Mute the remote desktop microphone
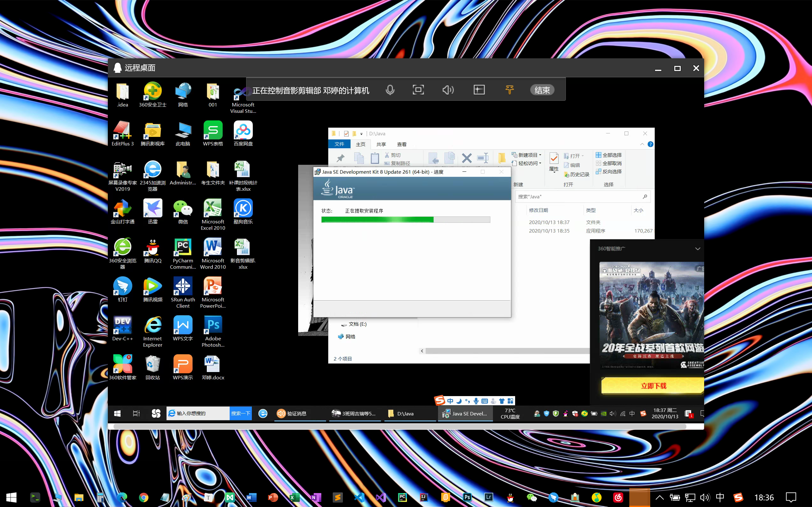This screenshot has width=812, height=507. (x=390, y=90)
